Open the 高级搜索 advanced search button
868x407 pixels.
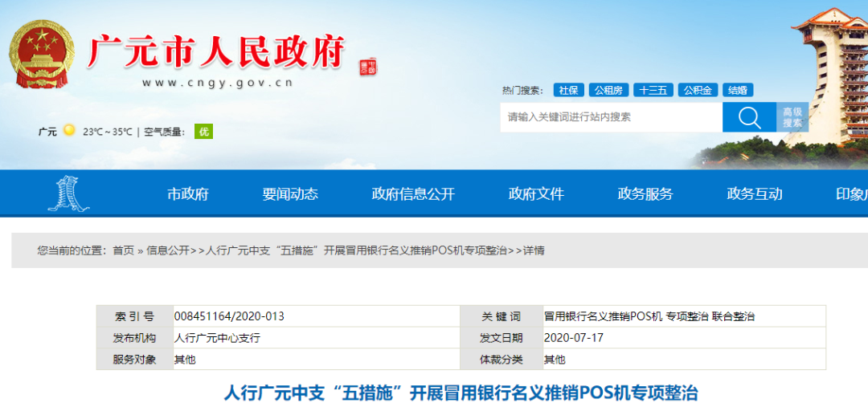pyautogui.click(x=792, y=117)
